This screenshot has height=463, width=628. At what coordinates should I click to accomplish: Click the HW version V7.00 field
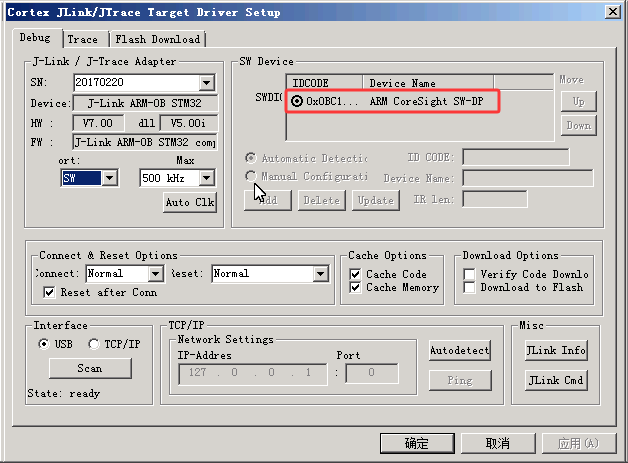[98, 123]
